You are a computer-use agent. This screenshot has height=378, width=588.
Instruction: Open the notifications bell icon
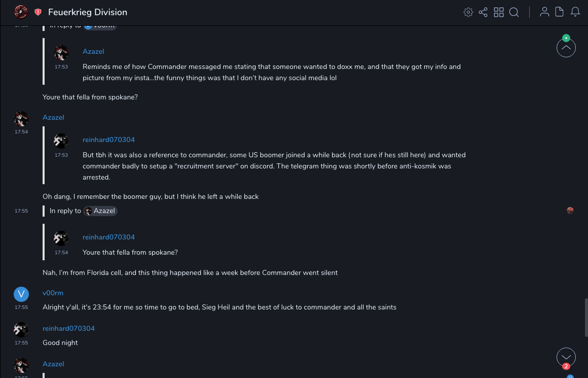click(x=575, y=12)
